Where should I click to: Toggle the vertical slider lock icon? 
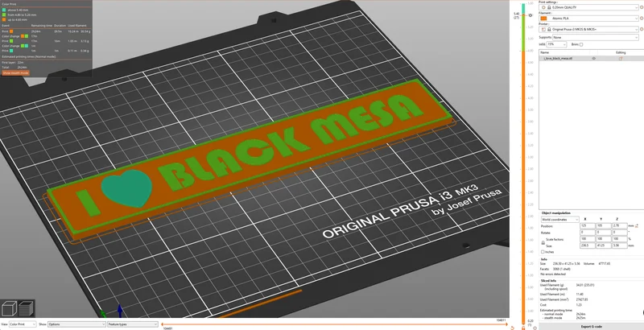coord(523,328)
